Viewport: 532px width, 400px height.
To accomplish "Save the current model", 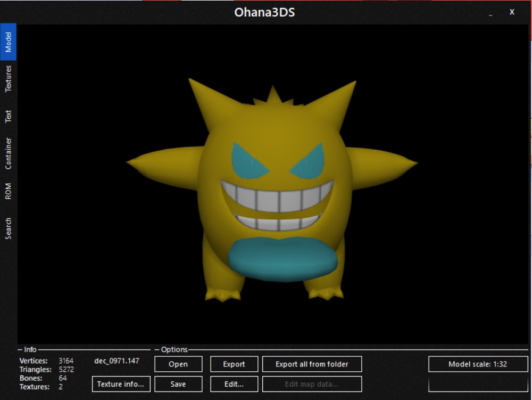I will (x=178, y=384).
